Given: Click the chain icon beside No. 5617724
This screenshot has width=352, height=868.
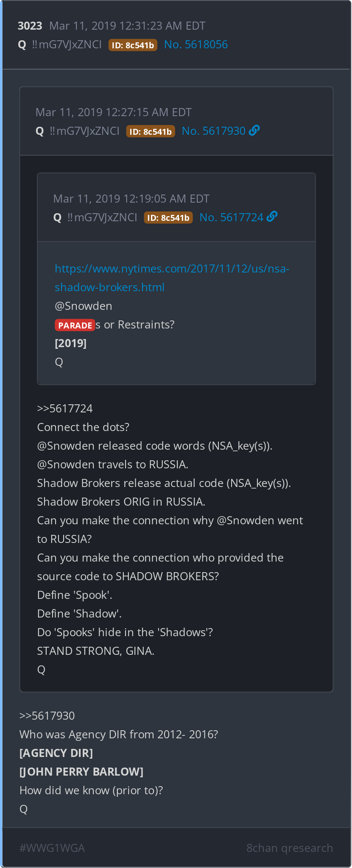Looking at the screenshot, I should click(272, 217).
